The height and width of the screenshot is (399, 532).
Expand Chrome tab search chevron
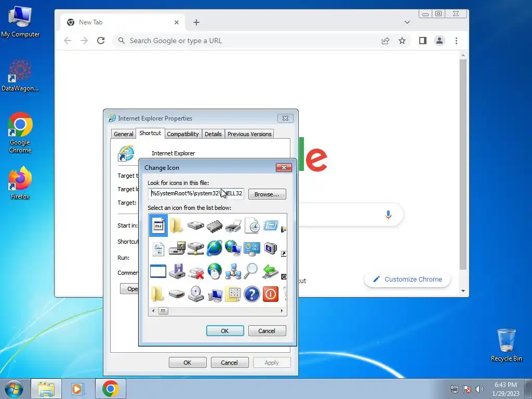[407, 22]
